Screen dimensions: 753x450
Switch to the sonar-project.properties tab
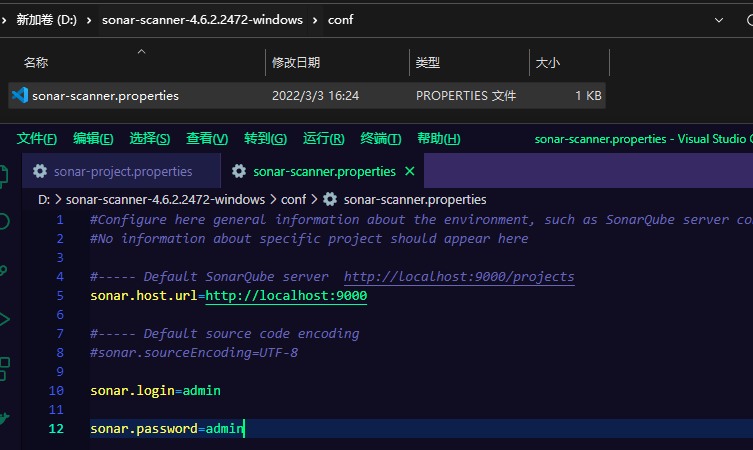[x=122, y=171]
